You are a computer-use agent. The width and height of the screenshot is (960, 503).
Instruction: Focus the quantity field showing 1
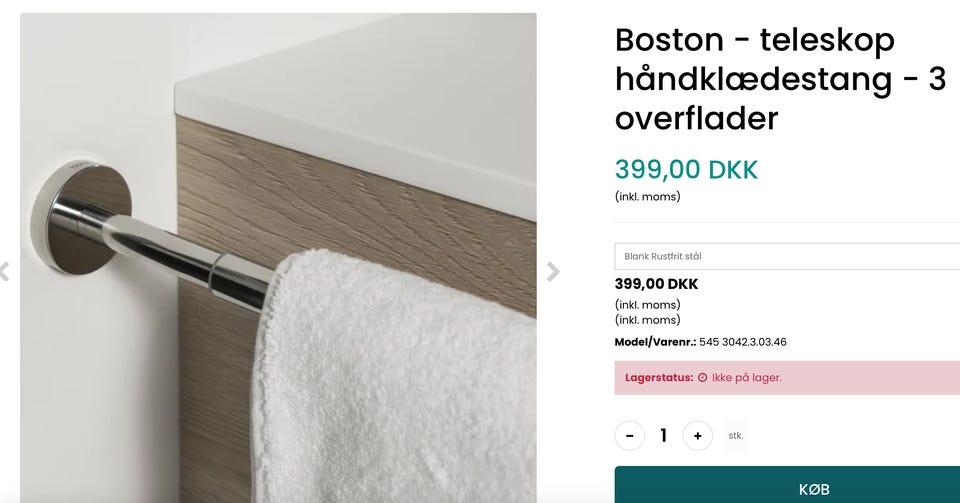tap(664, 436)
